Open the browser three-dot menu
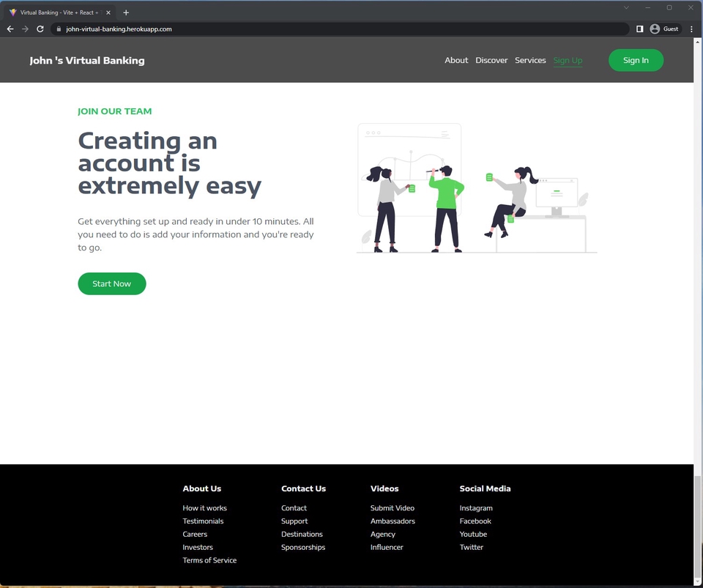703x588 pixels. pos(691,29)
